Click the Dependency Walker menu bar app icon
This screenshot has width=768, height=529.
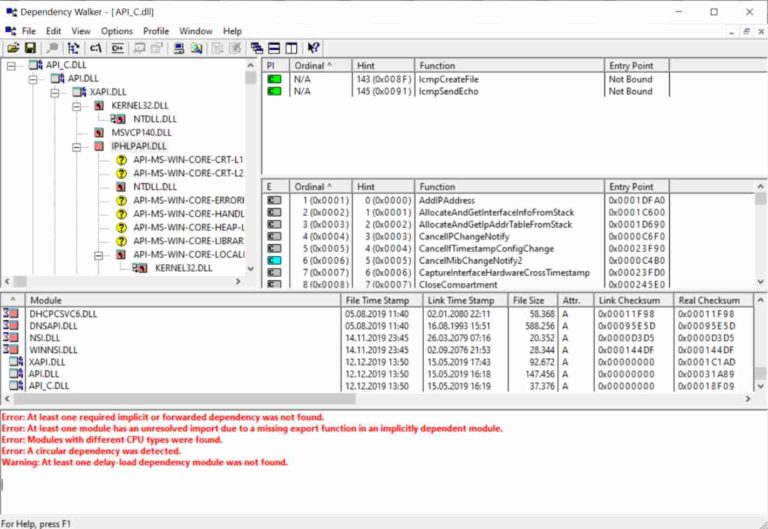11,31
